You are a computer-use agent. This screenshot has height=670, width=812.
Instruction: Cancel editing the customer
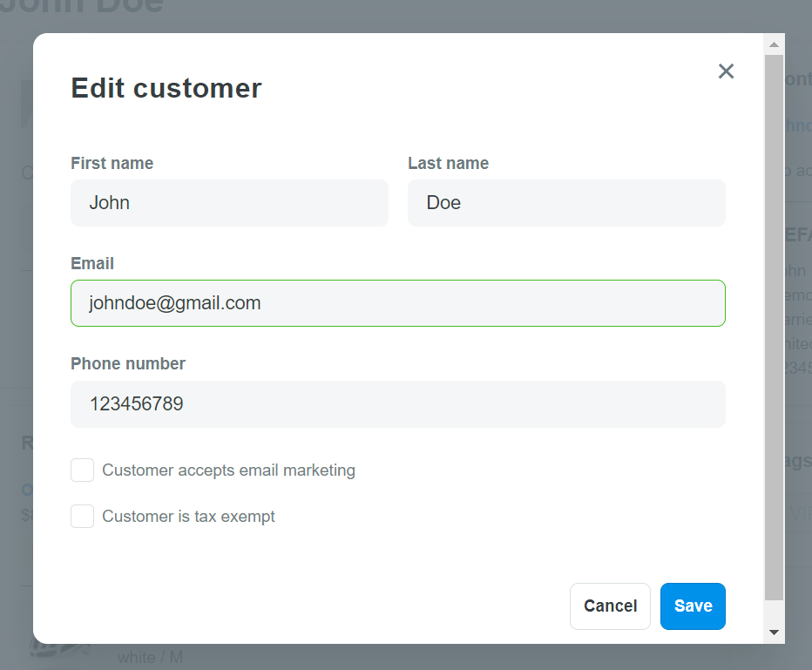coord(610,606)
